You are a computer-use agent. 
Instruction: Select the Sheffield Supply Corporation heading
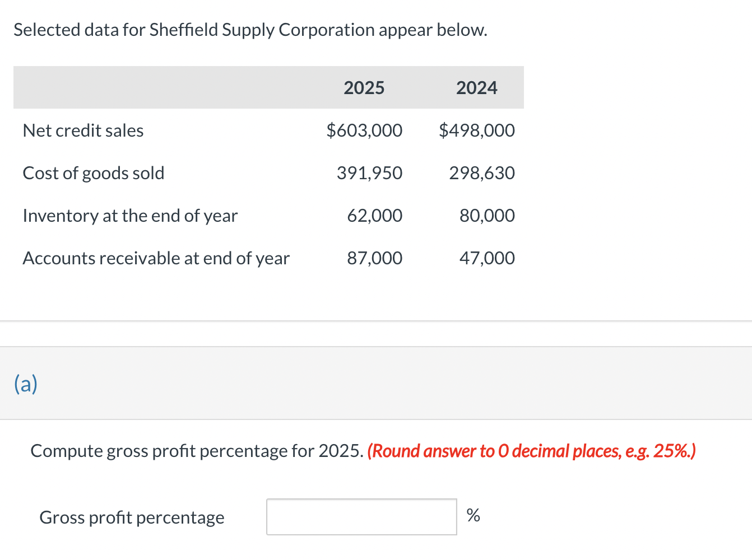[x=251, y=30]
